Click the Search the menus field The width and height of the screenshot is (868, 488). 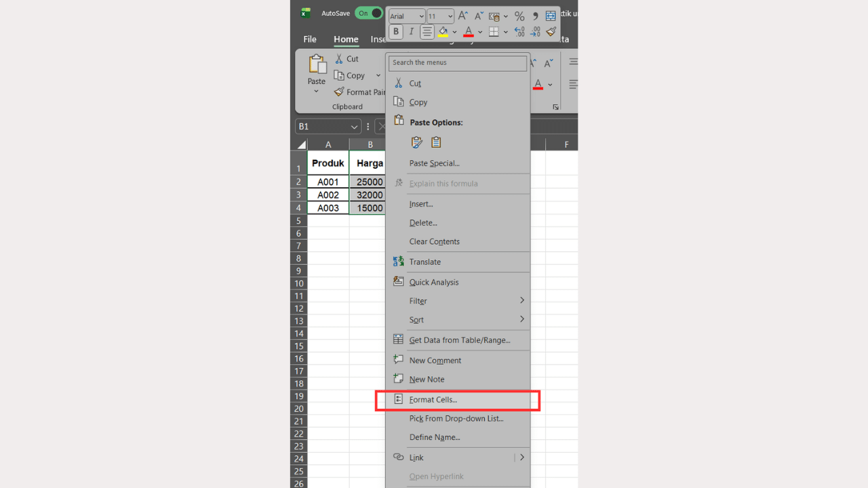click(x=457, y=62)
